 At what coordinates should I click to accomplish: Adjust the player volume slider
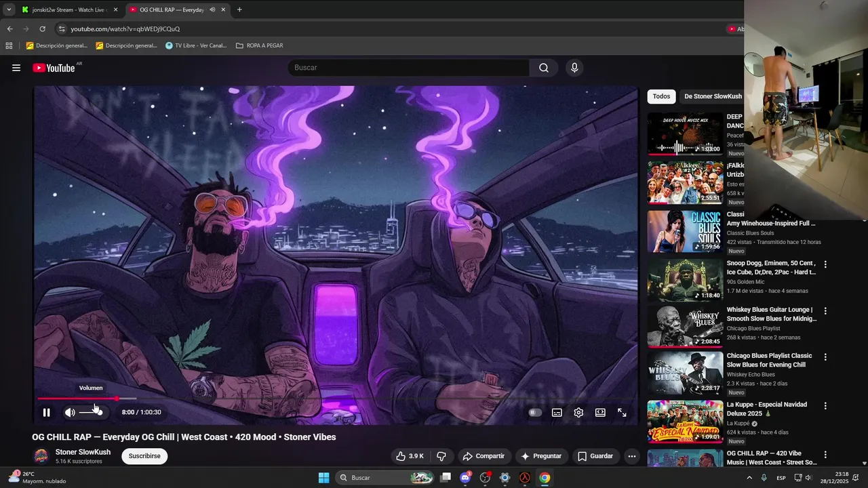(92, 412)
